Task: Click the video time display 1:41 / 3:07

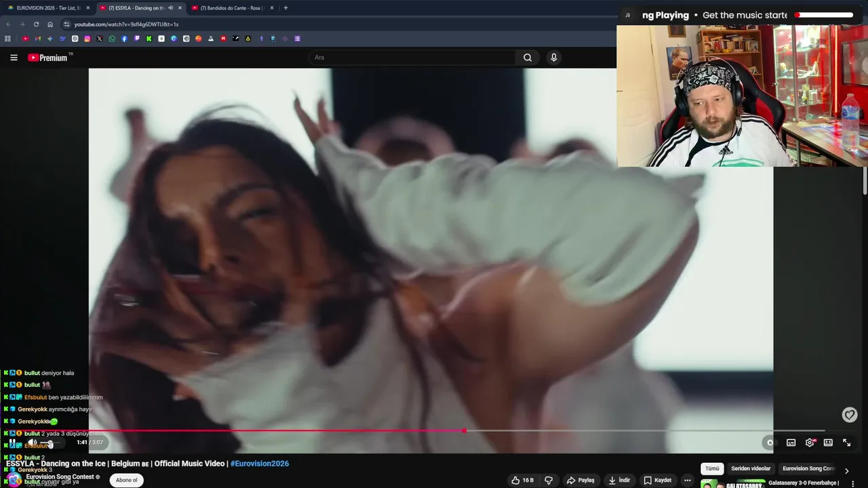Action: pos(90,443)
